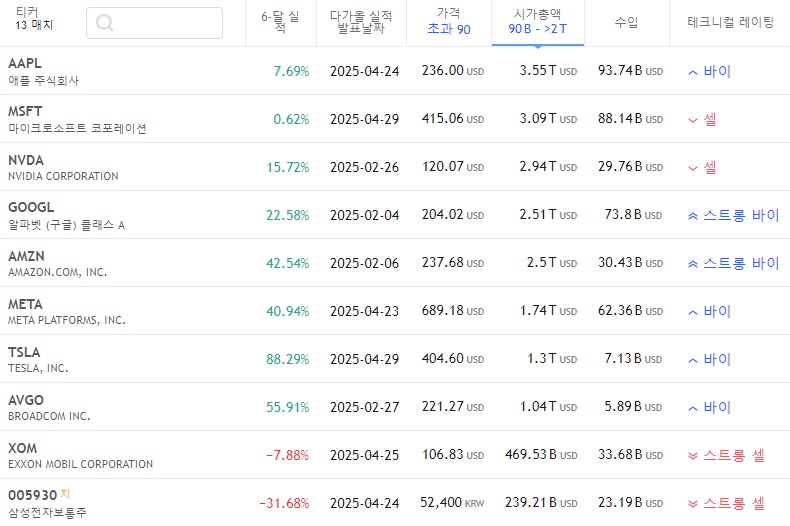Click the orange delayed-data badge beside 005930
The height and width of the screenshot is (526, 790).
tap(65, 494)
